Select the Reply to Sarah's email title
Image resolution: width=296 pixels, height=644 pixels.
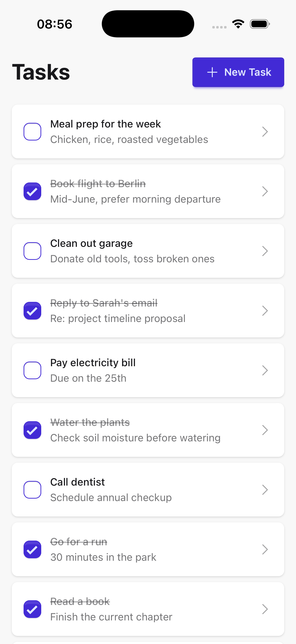tap(104, 303)
